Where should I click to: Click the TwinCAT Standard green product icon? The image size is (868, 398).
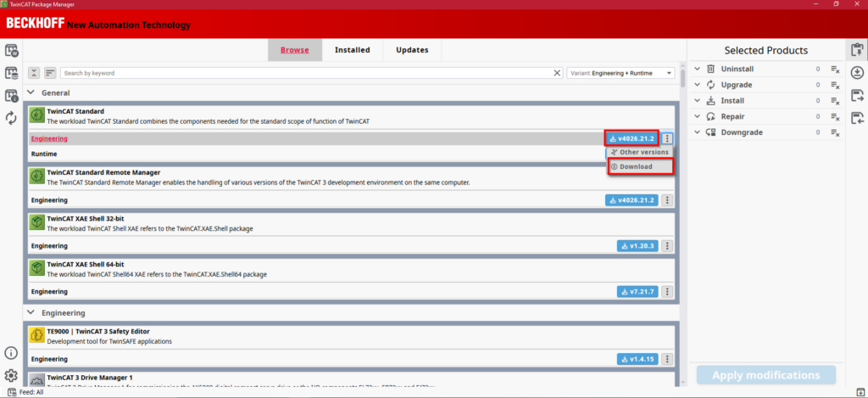(37, 115)
